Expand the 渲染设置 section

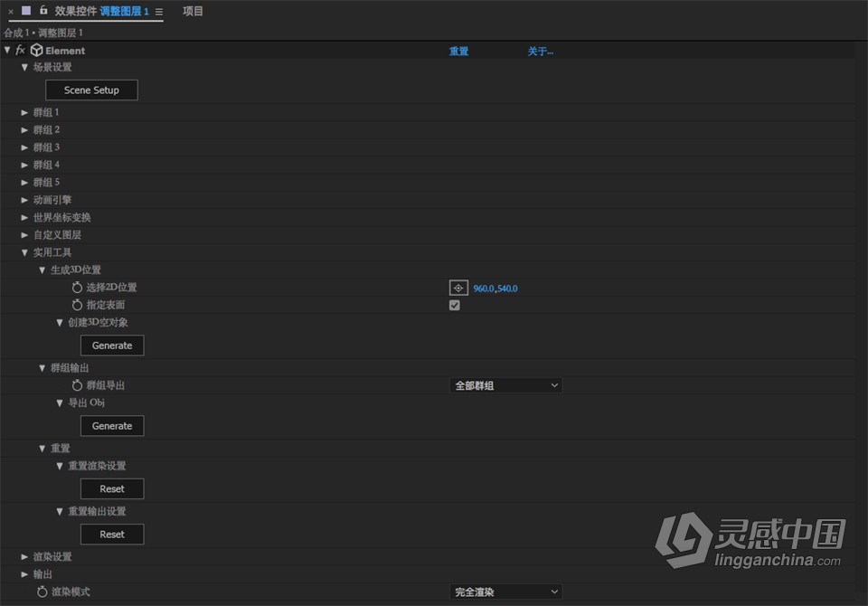(24, 556)
